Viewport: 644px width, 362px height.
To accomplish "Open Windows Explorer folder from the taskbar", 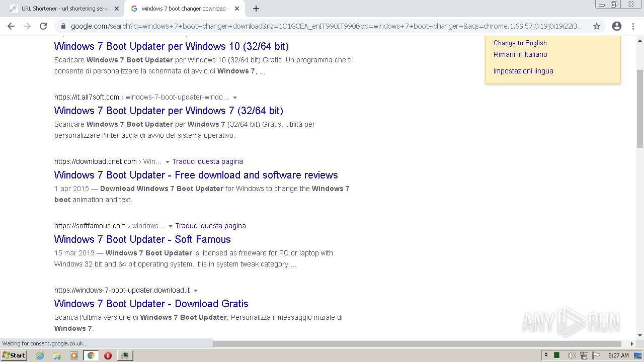I will (x=57, y=355).
